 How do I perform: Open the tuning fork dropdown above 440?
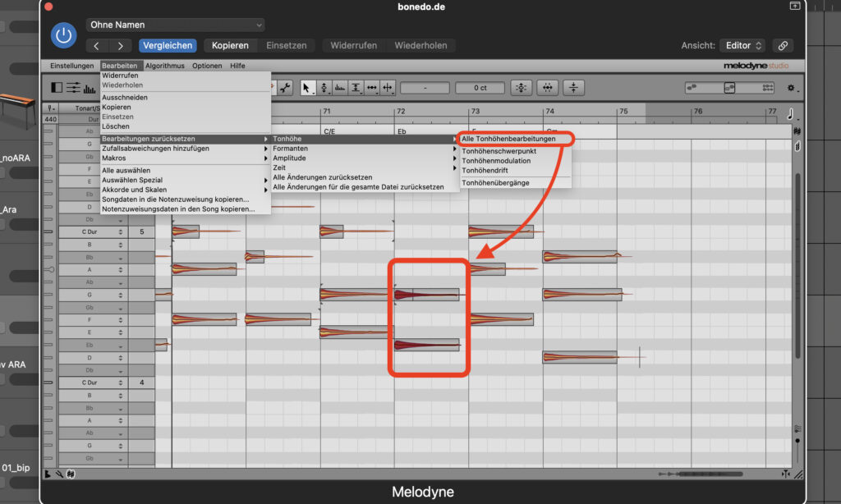pyautogui.click(x=50, y=108)
